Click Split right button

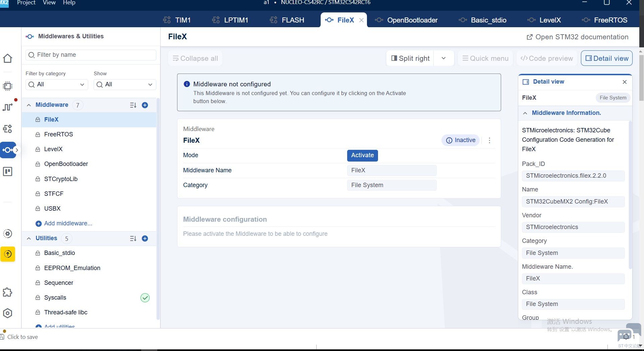[x=411, y=58]
